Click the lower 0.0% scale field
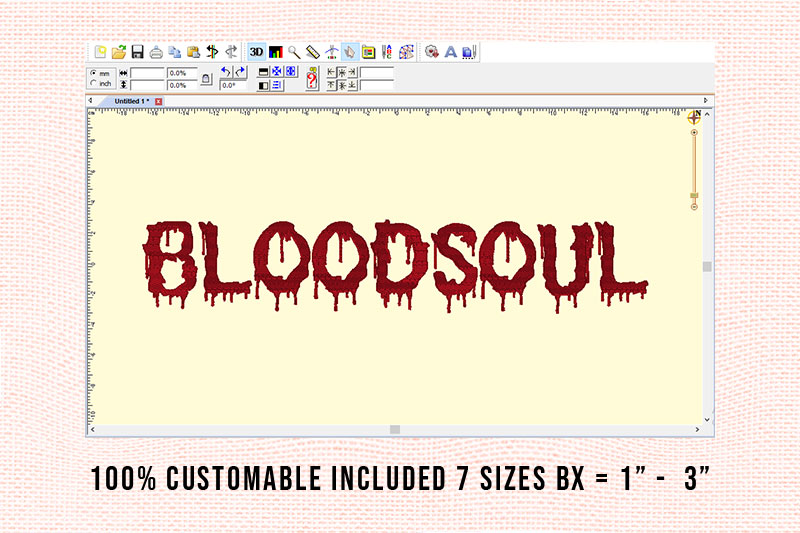 pyautogui.click(x=182, y=85)
